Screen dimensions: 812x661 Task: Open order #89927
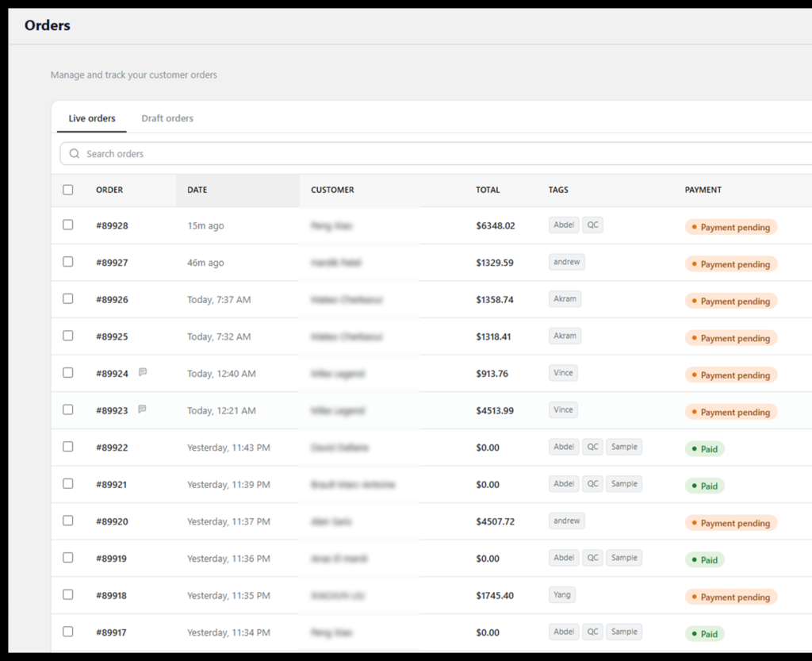click(112, 263)
